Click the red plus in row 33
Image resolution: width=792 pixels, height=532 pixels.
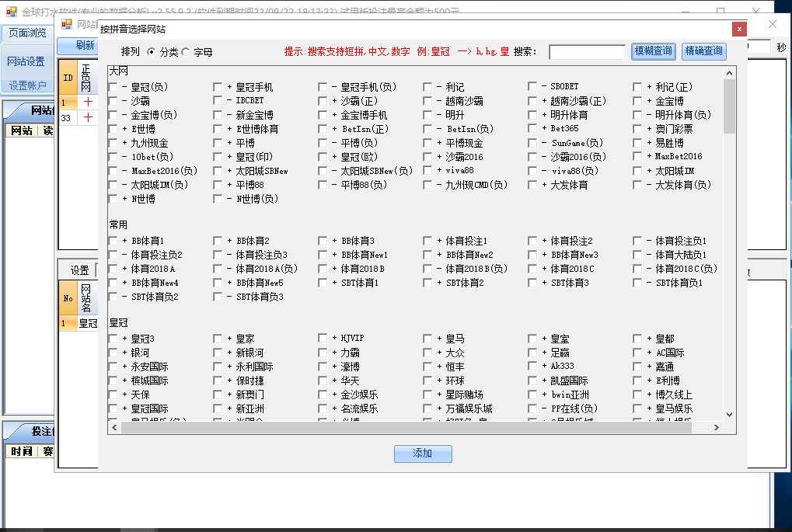point(88,117)
